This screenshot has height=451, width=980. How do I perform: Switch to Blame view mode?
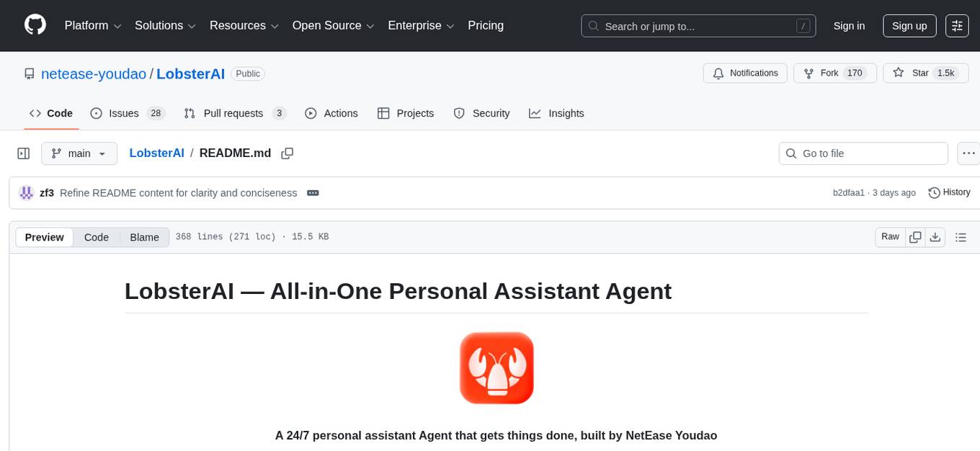point(144,237)
